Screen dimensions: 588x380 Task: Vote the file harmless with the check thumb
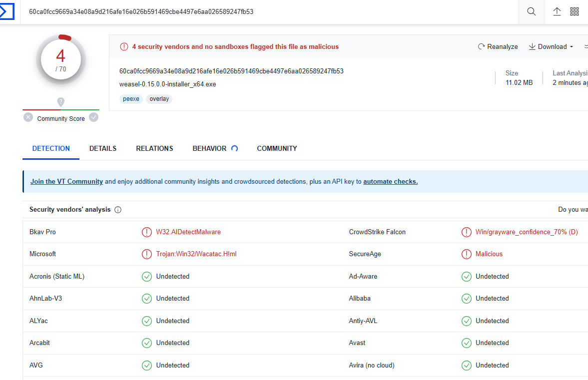(93, 117)
